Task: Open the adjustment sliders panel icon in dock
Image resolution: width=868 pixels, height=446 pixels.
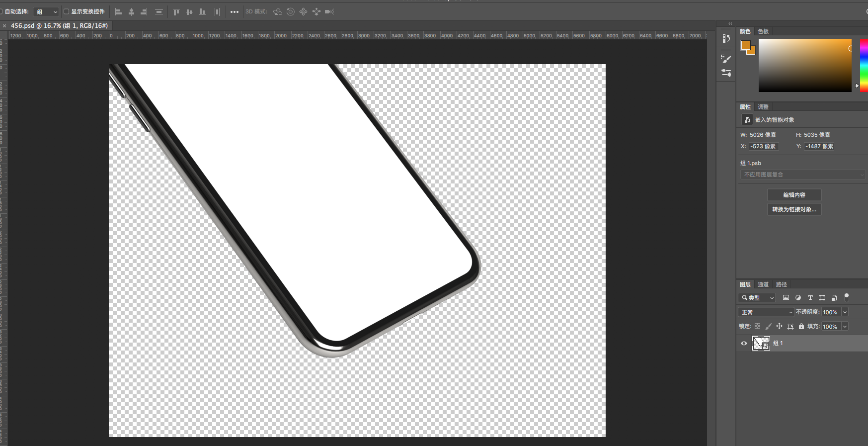Action: (726, 73)
